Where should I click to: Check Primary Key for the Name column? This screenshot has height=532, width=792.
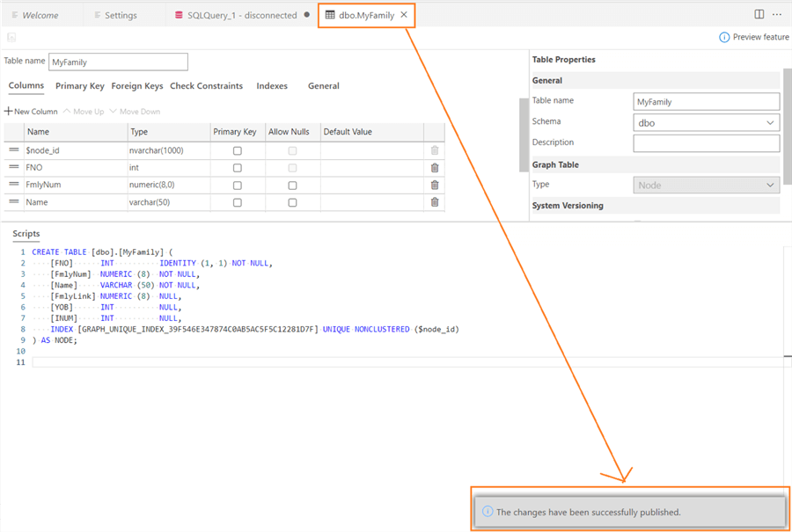[x=237, y=202]
